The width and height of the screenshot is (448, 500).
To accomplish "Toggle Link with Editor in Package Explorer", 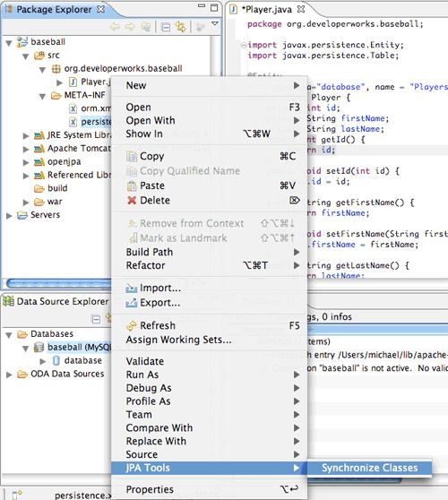I will 180,27.
